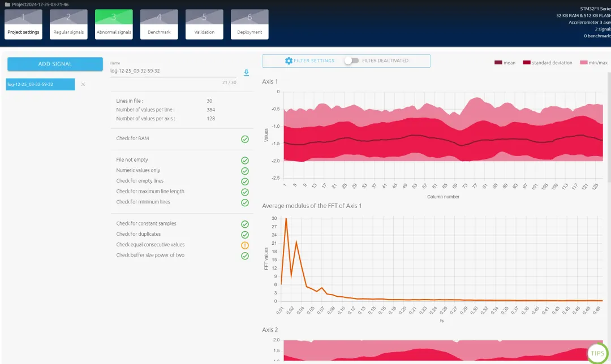Click the File not empty check icon
The width and height of the screenshot is (611, 364).
[245, 161]
